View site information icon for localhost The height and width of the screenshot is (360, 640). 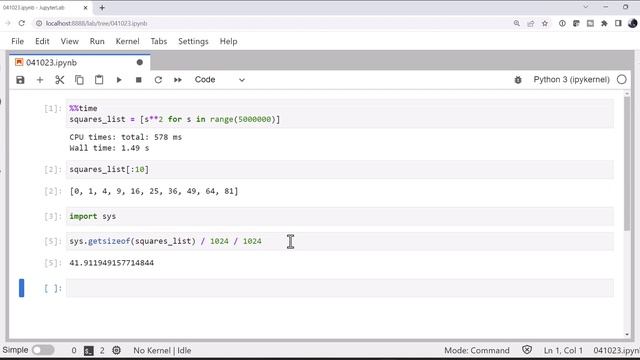tap(39, 23)
